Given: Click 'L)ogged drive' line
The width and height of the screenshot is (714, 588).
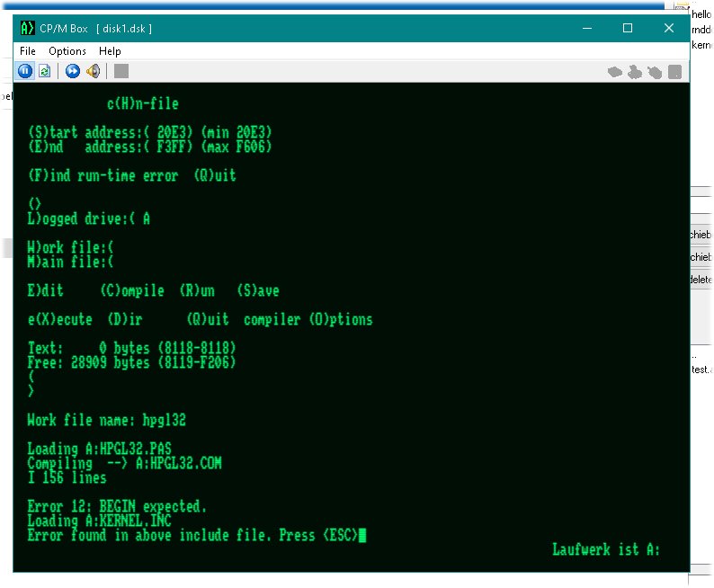Looking at the screenshot, I should click(89, 218).
